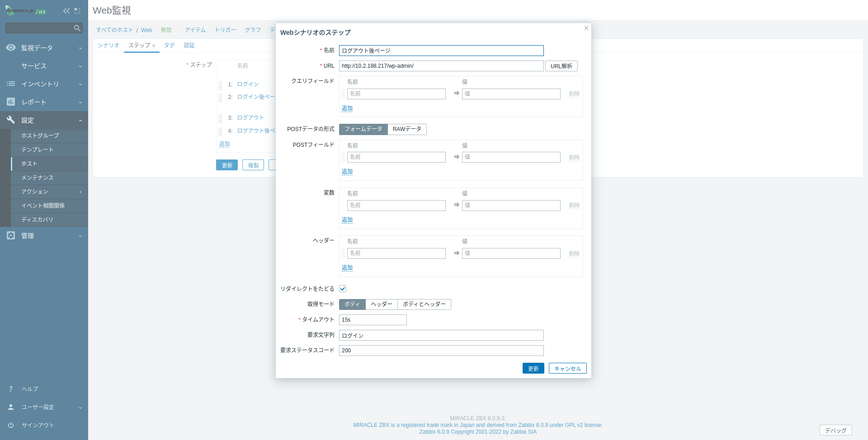
Task: Set 取得モード to ヘッダー
Action: pos(382,304)
